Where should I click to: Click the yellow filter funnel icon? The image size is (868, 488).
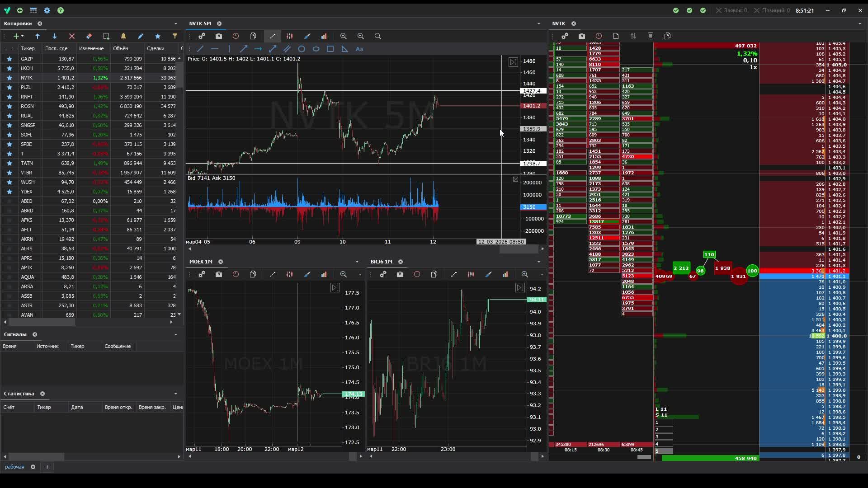[x=175, y=36]
